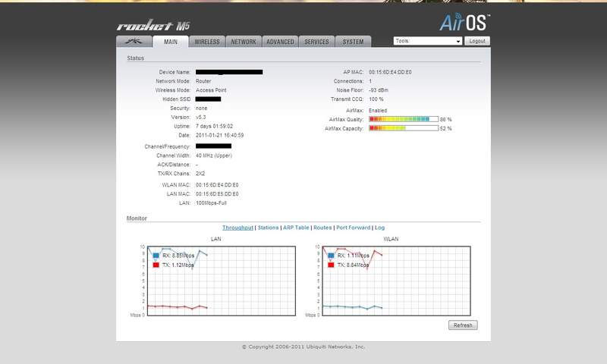Open the Ubiquiti logo tab
This screenshot has width=607, height=364.
[134, 42]
